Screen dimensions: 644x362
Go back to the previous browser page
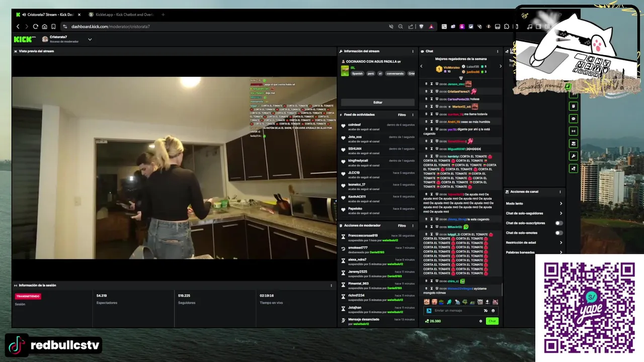coord(18,27)
